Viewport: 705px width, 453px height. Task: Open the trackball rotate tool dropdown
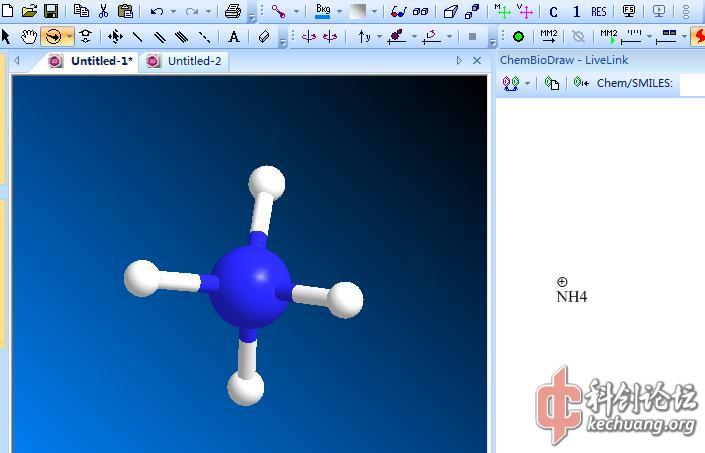point(69,37)
